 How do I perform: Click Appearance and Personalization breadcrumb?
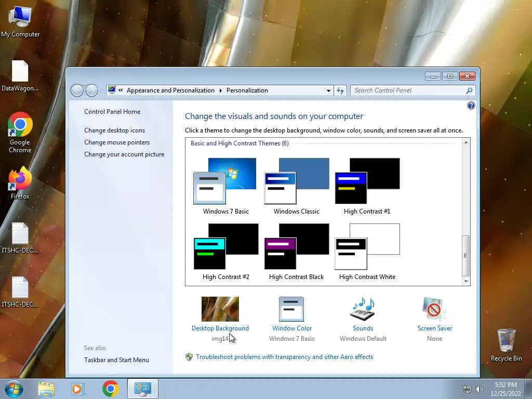click(x=170, y=90)
